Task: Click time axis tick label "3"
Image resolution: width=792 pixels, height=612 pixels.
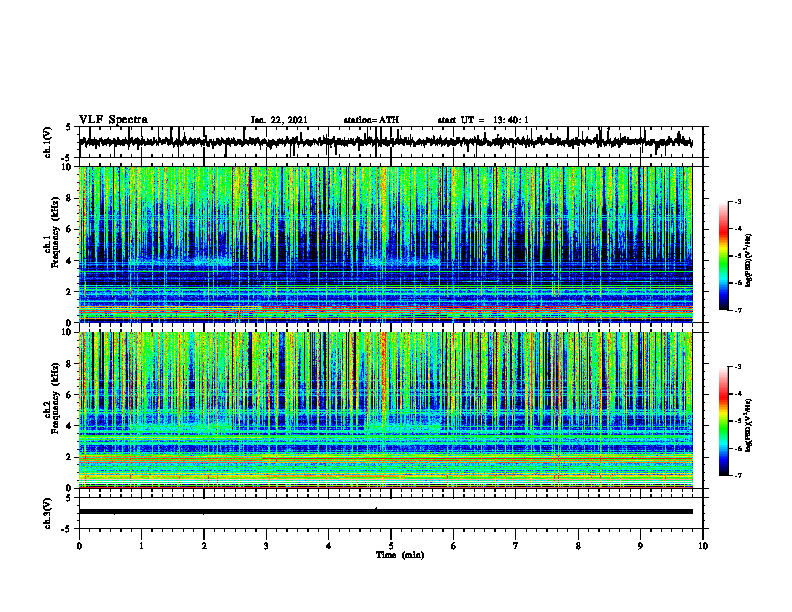Action: click(266, 546)
